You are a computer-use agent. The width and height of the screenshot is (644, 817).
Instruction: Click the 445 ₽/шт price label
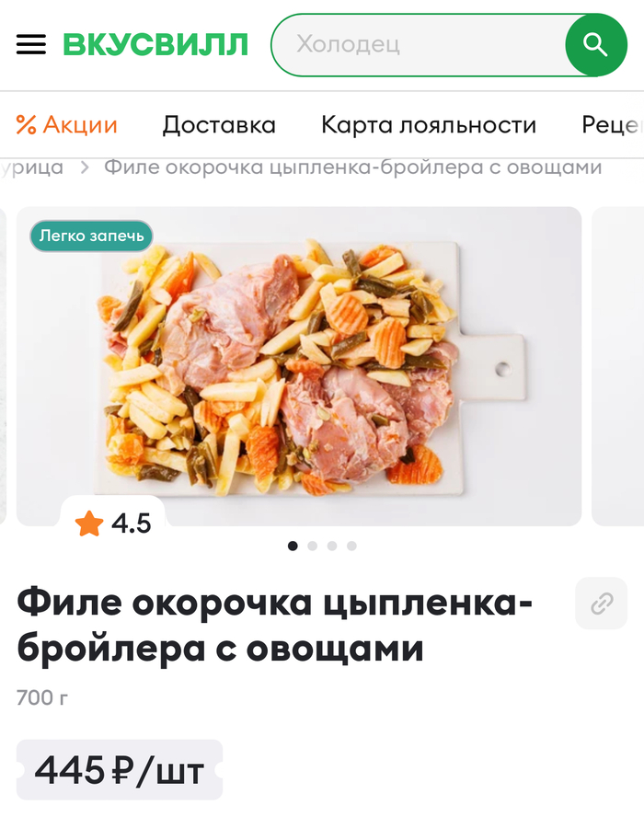pyautogui.click(x=120, y=769)
